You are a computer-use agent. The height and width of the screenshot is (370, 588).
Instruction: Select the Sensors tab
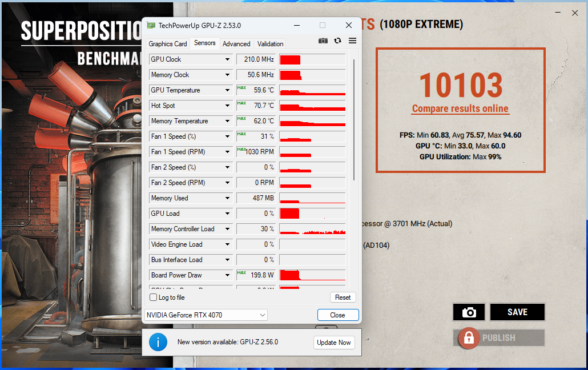point(205,43)
